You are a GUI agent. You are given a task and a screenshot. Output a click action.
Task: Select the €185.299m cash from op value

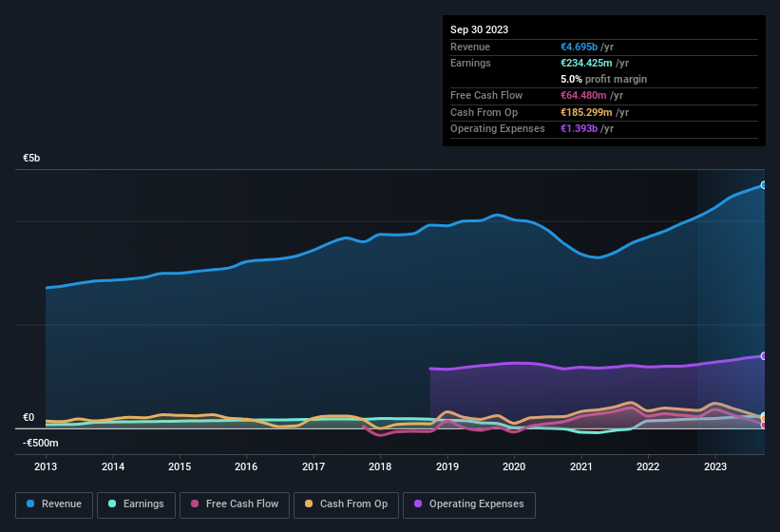pyautogui.click(x=589, y=112)
